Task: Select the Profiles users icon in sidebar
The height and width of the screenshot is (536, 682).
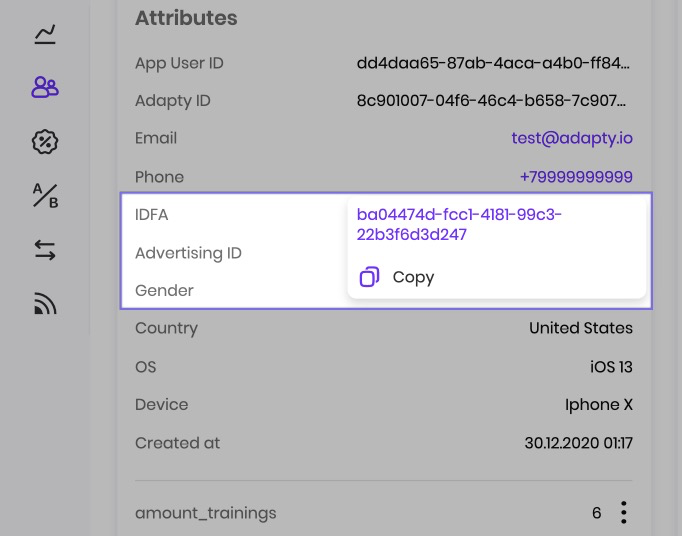Action: 45,87
